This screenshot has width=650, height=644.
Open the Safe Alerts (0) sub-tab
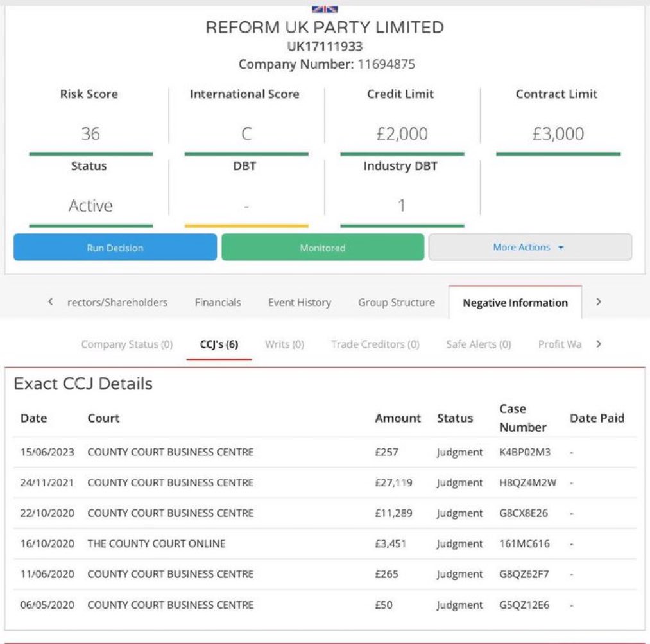click(x=479, y=344)
